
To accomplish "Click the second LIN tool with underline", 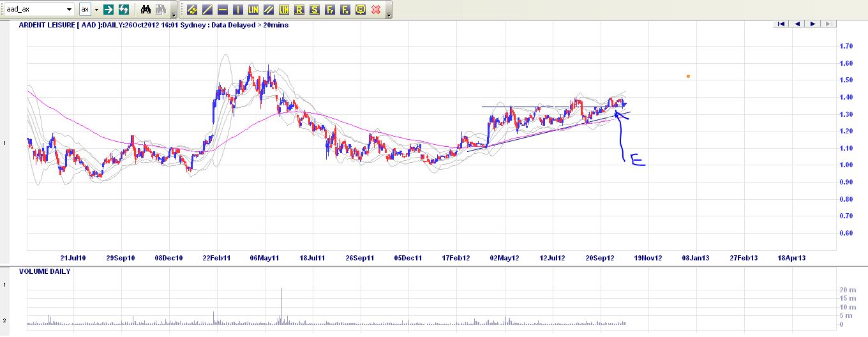I will pos(284,10).
